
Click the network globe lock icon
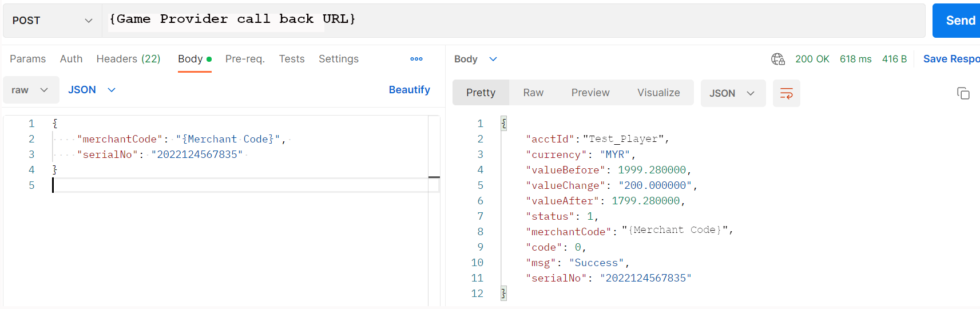(x=777, y=59)
